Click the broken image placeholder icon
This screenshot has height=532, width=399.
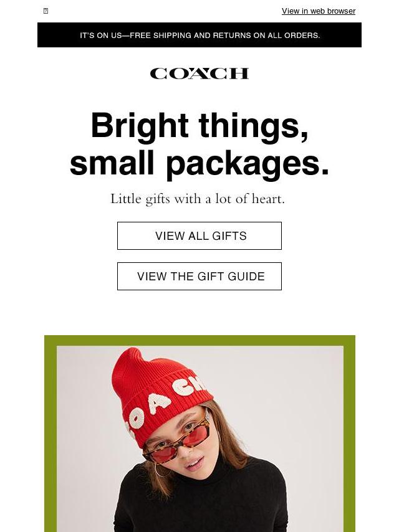tap(46, 11)
